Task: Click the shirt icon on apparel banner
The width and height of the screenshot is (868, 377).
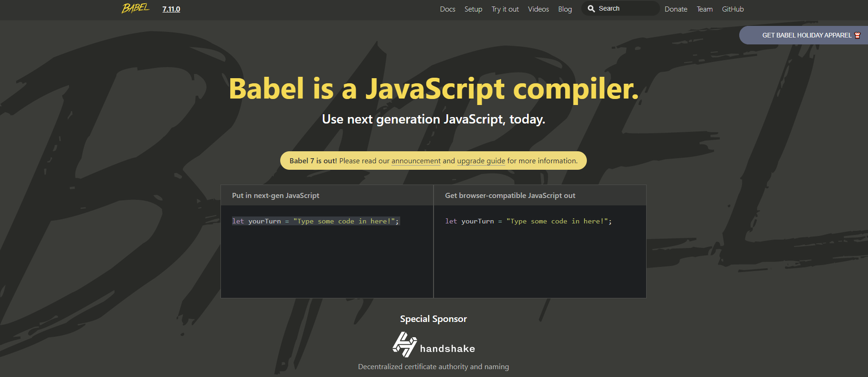Action: tap(857, 35)
